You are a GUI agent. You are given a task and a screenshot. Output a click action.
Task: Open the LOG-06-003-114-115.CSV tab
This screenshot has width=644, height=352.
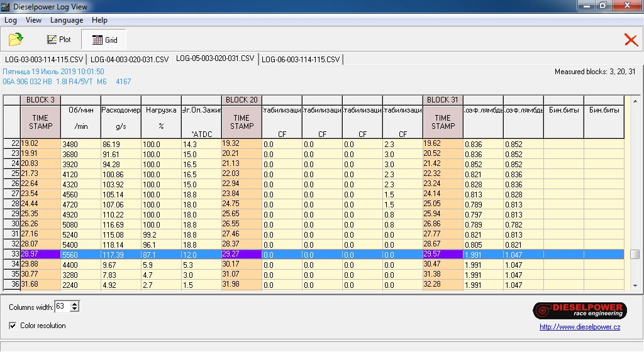pos(301,60)
